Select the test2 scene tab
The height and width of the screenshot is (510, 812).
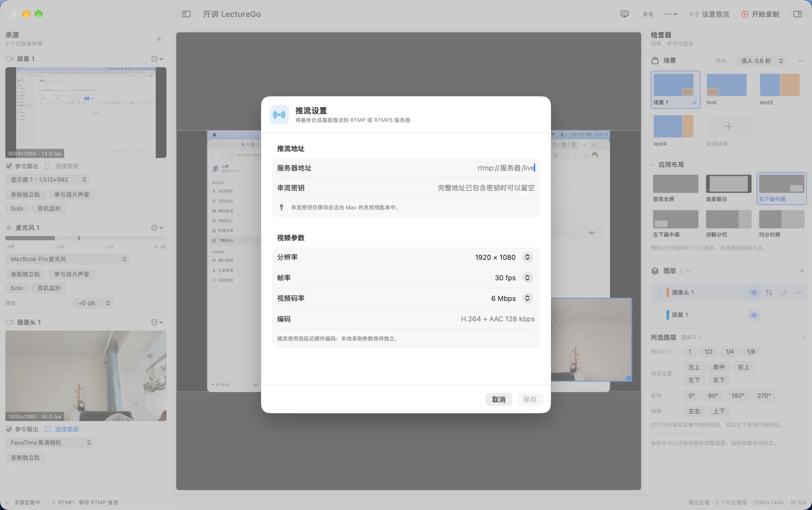(x=780, y=89)
